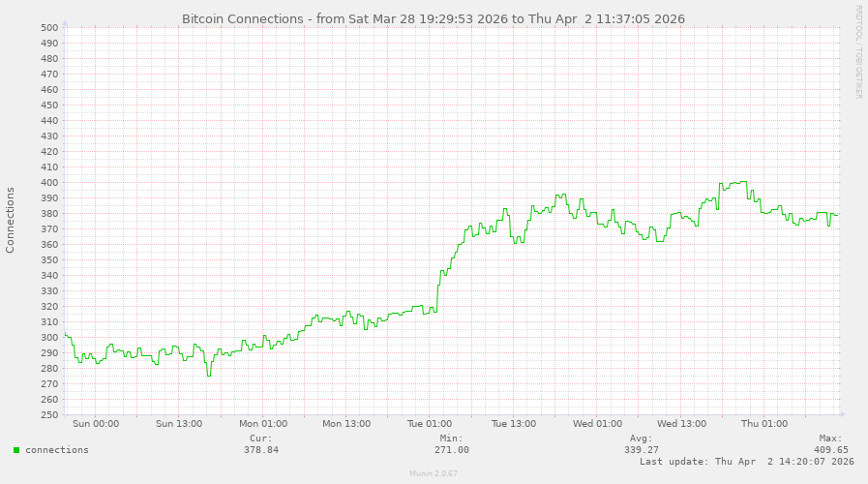Click the Avg value 339.27

pyautogui.click(x=642, y=450)
